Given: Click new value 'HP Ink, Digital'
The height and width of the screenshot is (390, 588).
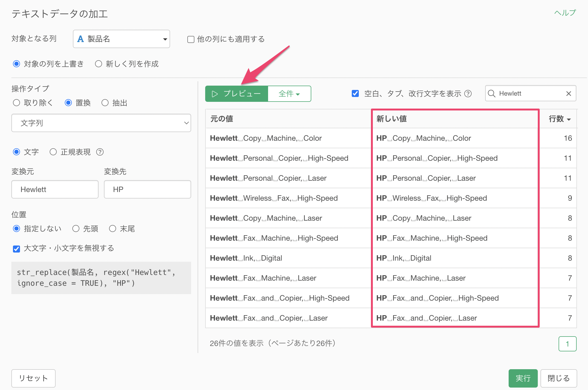Looking at the screenshot, I should point(404,258).
